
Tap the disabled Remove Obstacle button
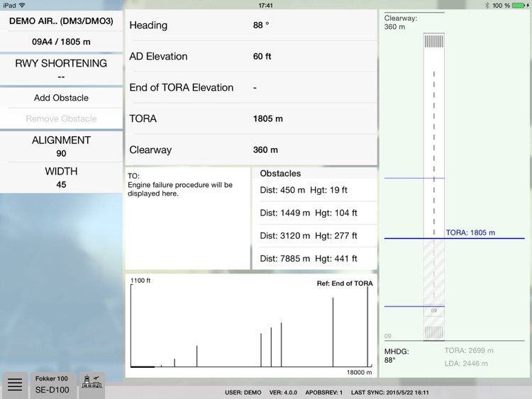point(61,118)
